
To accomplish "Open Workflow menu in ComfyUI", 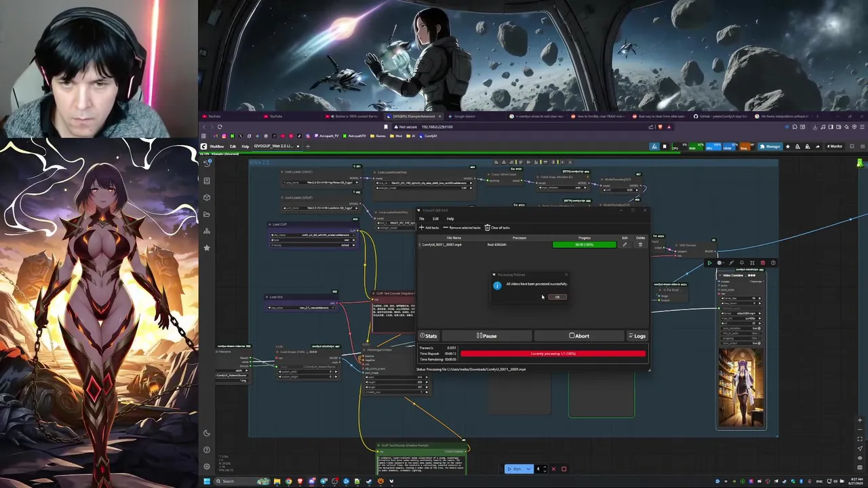I will (217, 146).
